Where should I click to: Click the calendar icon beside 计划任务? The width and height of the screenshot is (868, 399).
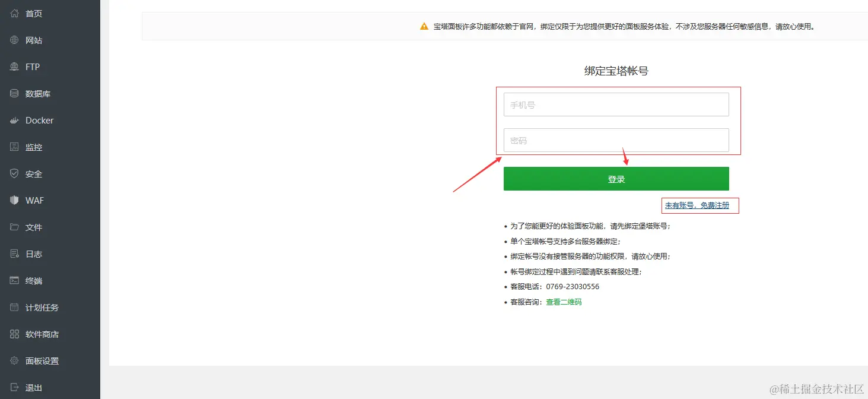tap(15, 307)
